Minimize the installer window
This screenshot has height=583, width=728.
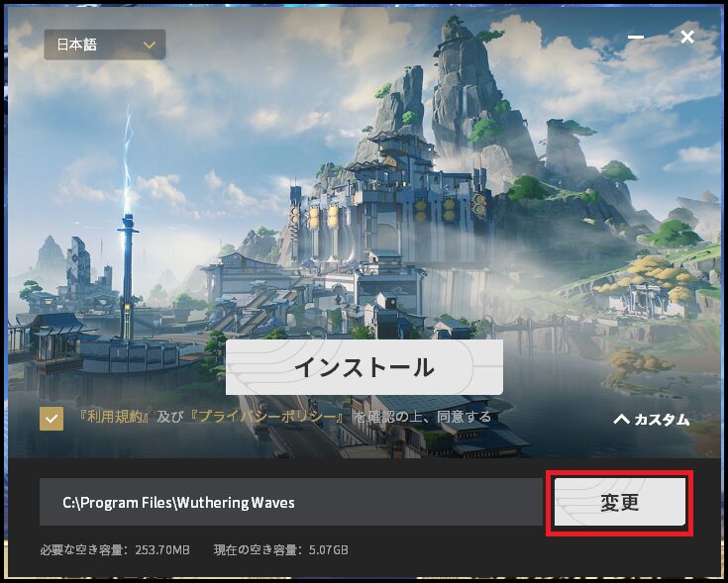pyautogui.click(x=635, y=37)
